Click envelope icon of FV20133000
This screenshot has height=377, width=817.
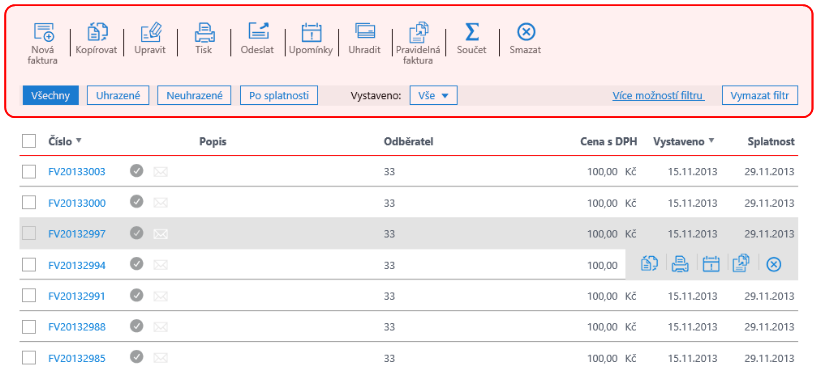tap(160, 203)
